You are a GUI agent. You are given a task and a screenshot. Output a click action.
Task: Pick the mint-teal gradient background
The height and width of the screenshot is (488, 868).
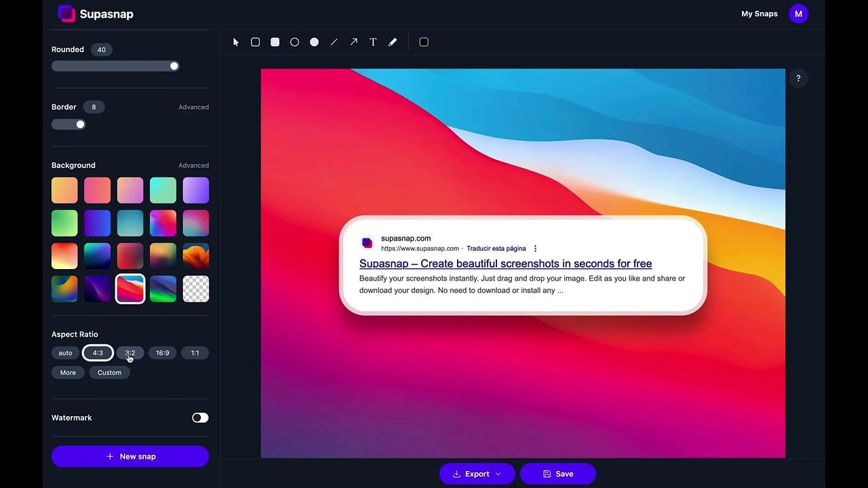coord(163,190)
